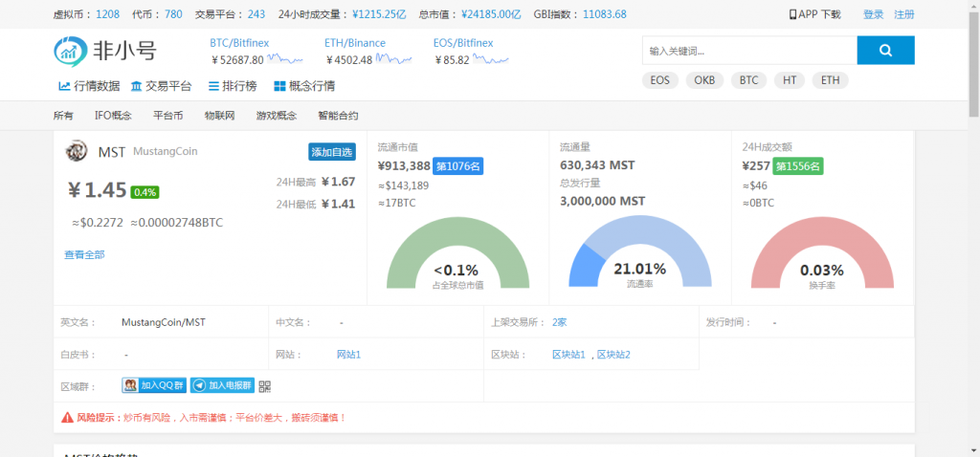Click the APP 下载 link
Viewport: 980px width, 457px height.
click(x=815, y=14)
